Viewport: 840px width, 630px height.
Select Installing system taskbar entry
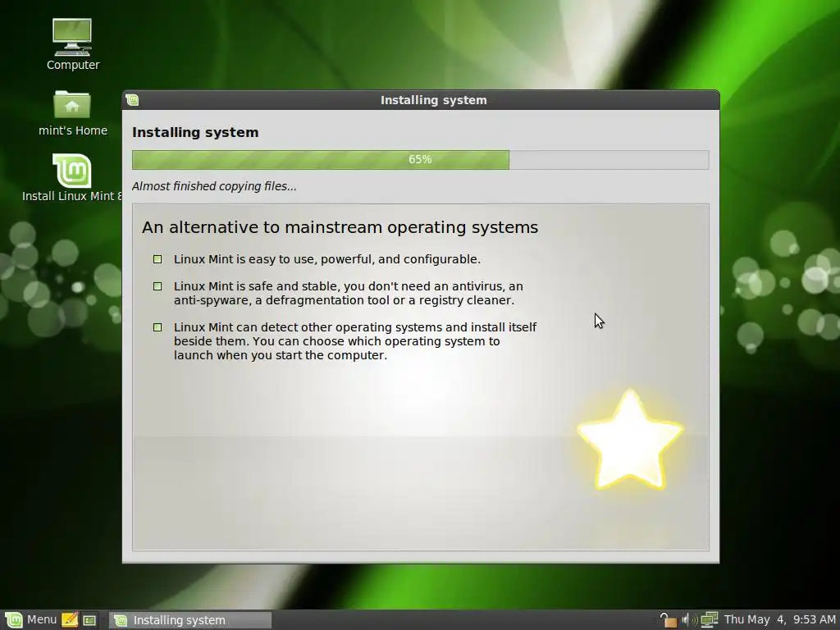(190, 620)
